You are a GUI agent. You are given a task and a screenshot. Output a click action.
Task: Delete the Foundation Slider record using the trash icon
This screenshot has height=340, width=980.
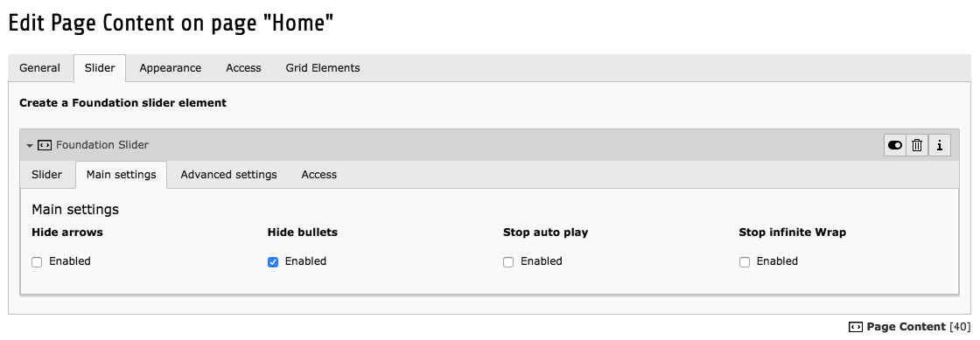pyautogui.click(x=917, y=145)
